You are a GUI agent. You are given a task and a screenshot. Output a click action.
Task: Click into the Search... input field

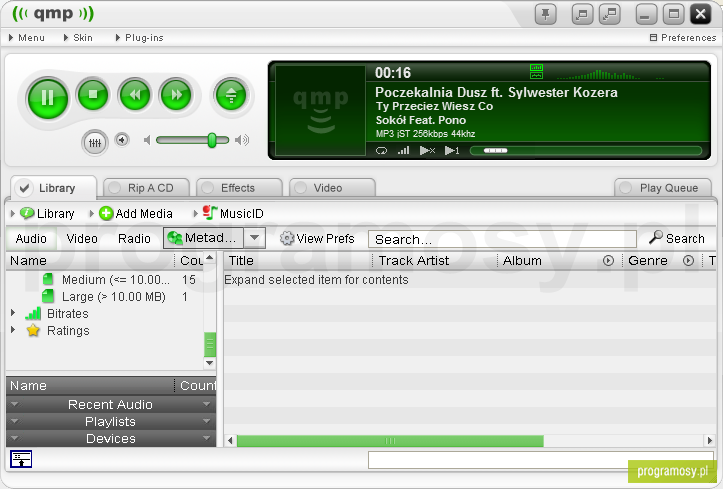pos(502,239)
